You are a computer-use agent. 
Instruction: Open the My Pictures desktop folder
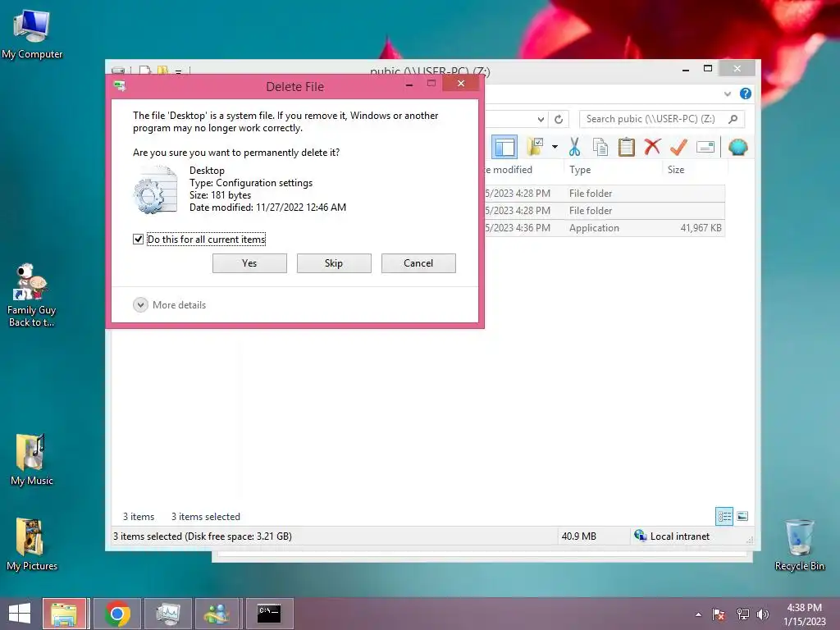coord(32,545)
